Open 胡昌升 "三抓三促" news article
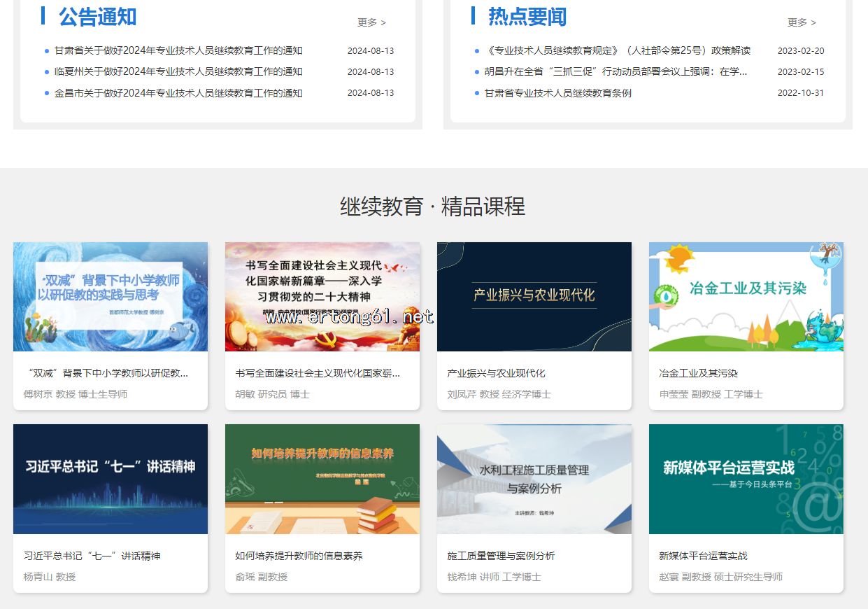 pos(616,71)
